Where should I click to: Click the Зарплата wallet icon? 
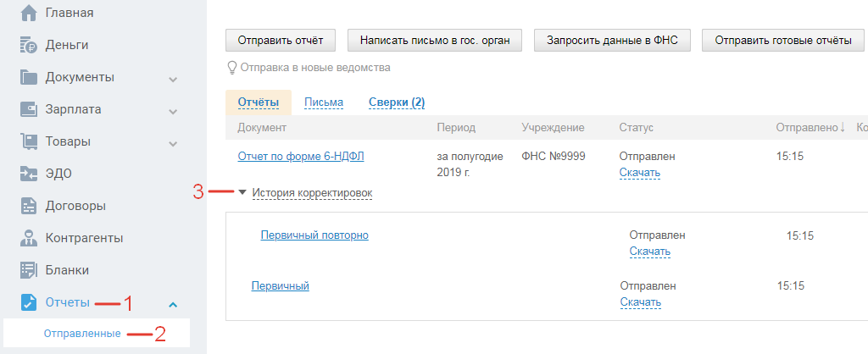(28, 109)
